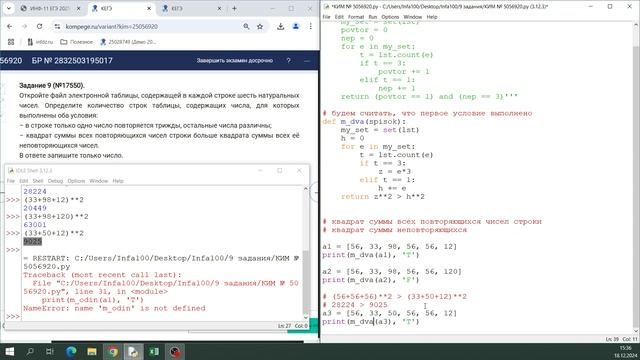The image size is (640, 360).
Task: Open Window menu in the editor window
Action: 413,17
